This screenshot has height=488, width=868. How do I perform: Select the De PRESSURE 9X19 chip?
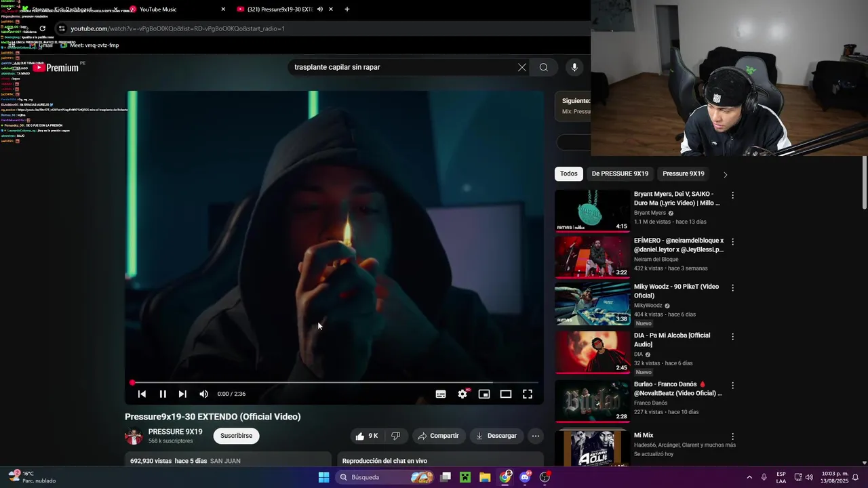pos(620,174)
